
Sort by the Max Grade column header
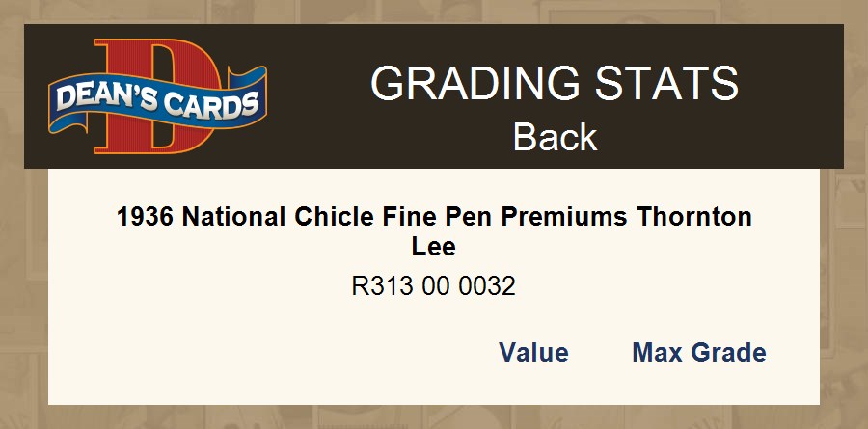[x=698, y=353]
